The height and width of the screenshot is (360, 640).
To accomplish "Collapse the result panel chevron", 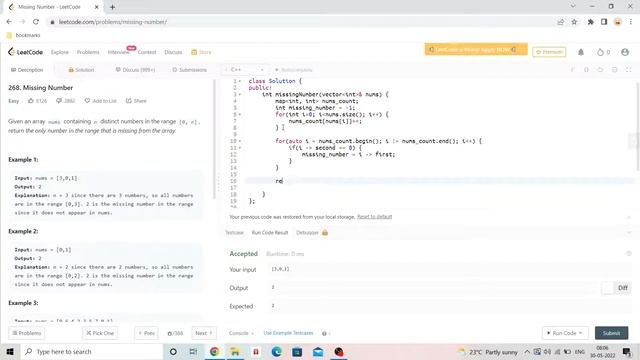I will (x=629, y=233).
